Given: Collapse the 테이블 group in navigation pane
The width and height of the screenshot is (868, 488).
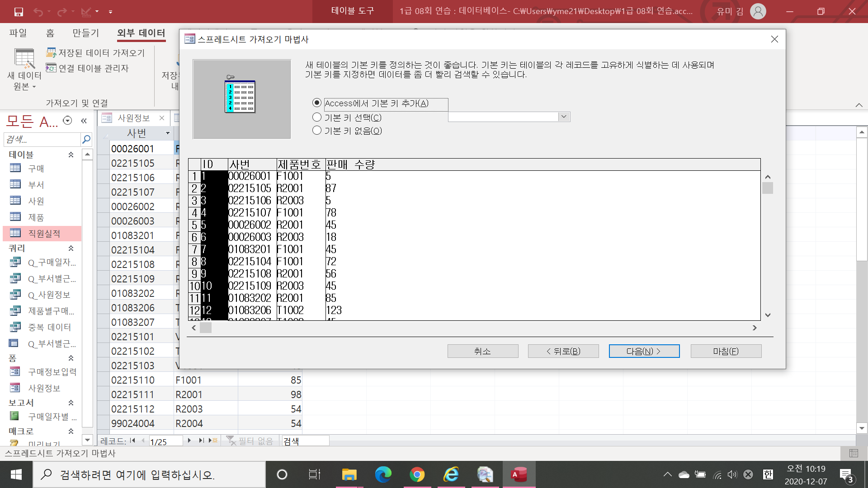Looking at the screenshot, I should (x=71, y=155).
